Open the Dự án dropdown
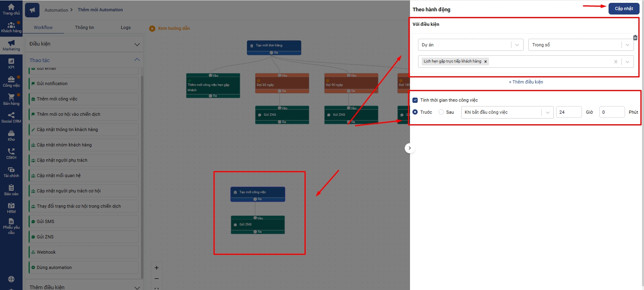 [x=470, y=45]
